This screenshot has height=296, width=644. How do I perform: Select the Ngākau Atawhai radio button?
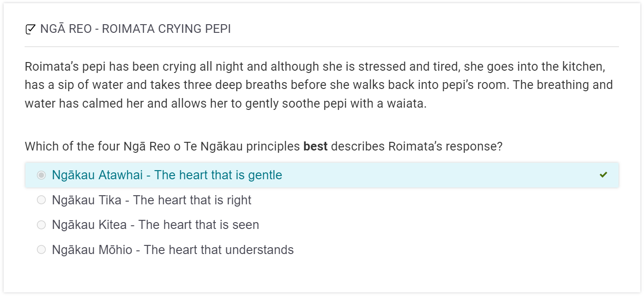point(41,175)
